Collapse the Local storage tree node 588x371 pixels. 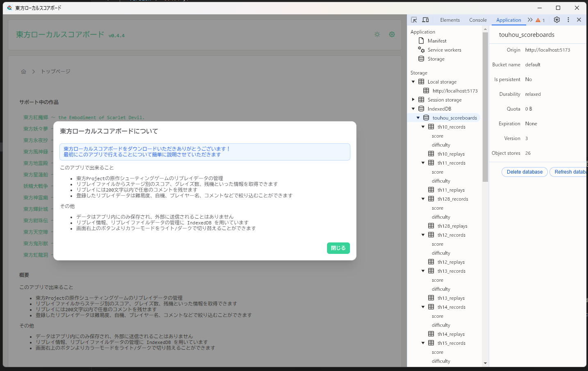pos(413,82)
